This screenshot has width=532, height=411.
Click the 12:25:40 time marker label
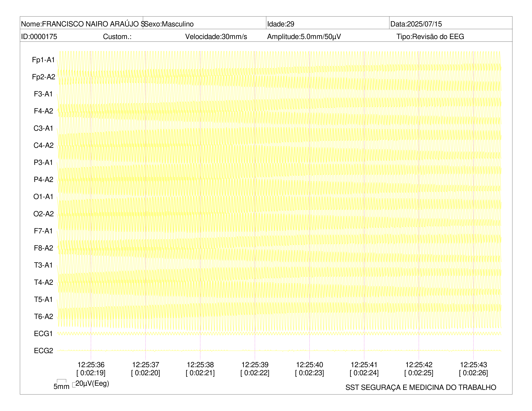coord(310,365)
